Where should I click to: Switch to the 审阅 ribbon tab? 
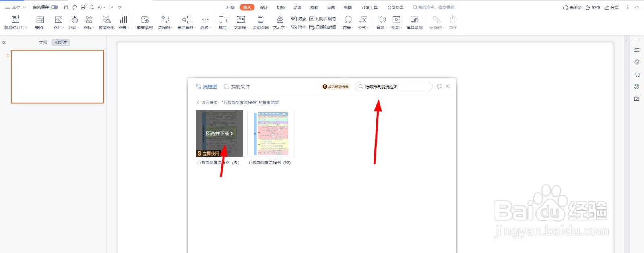pos(331,7)
